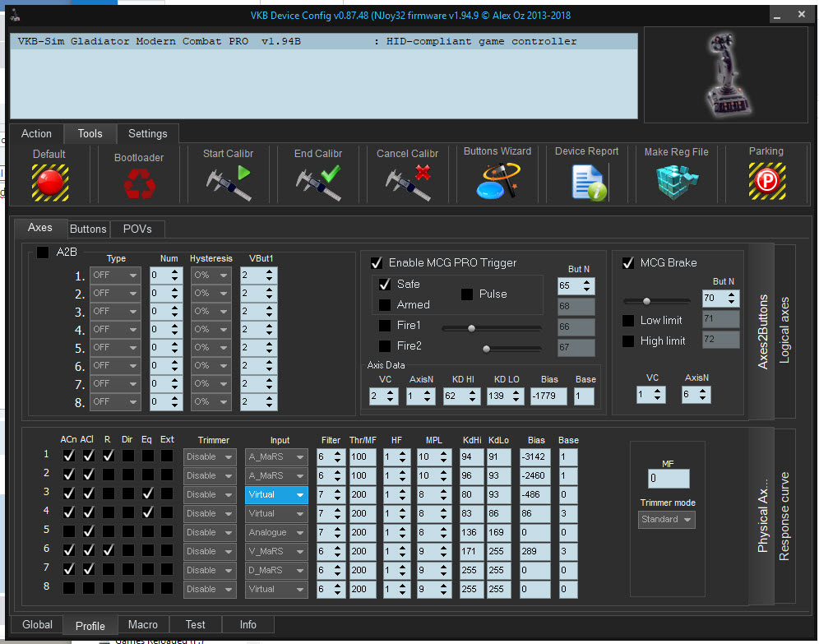
Task: Increase the MCG Brake But N 70 stepper
Action: tap(731, 294)
